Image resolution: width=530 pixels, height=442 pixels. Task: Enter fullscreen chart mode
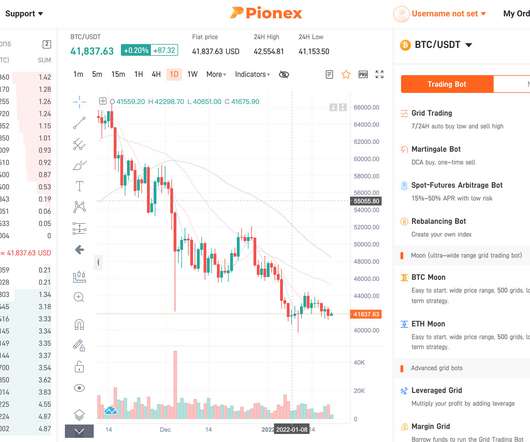[x=380, y=74]
